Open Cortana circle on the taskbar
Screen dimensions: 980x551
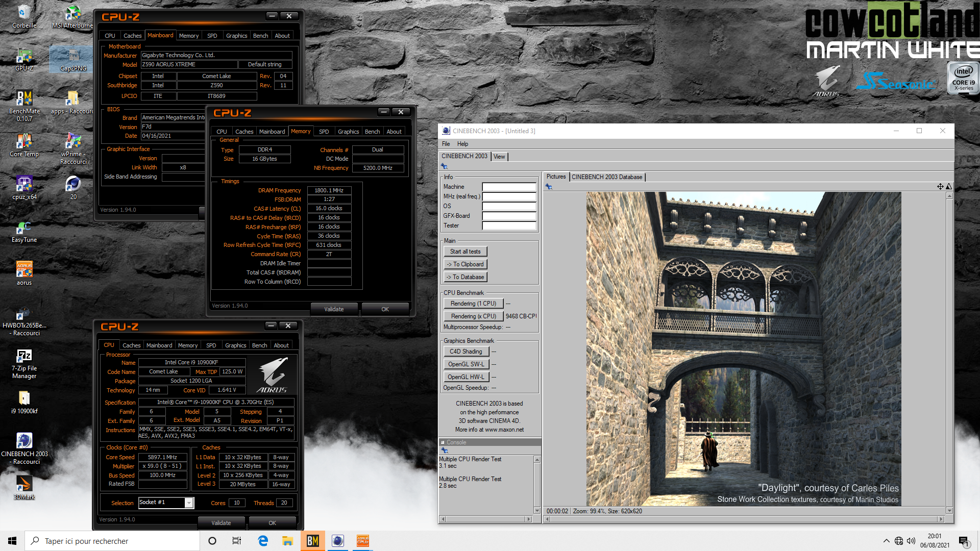212,541
